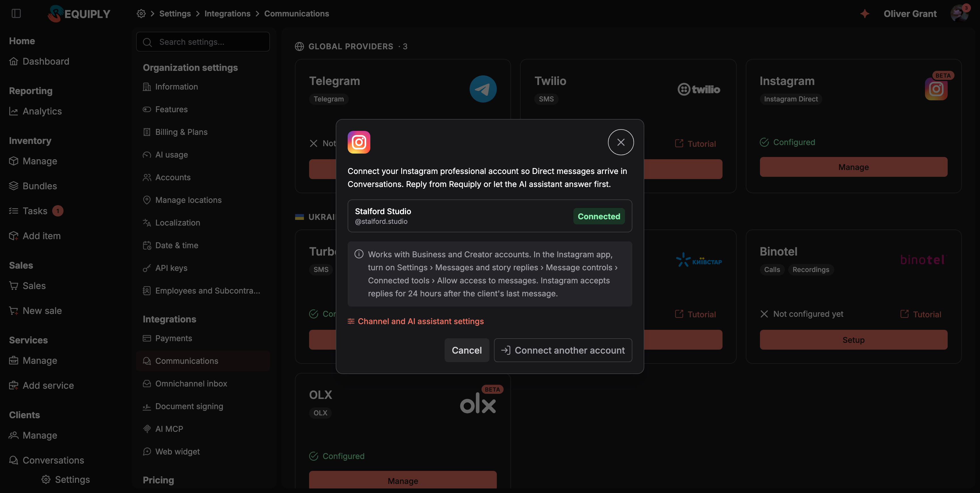The image size is (980, 493).
Task: Click the Telegram logo icon
Action: click(483, 89)
